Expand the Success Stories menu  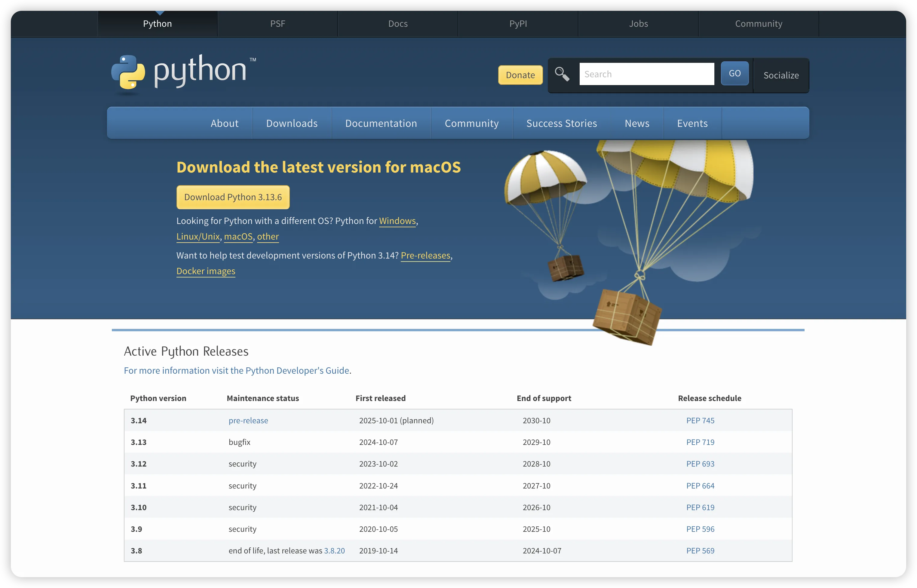click(561, 123)
